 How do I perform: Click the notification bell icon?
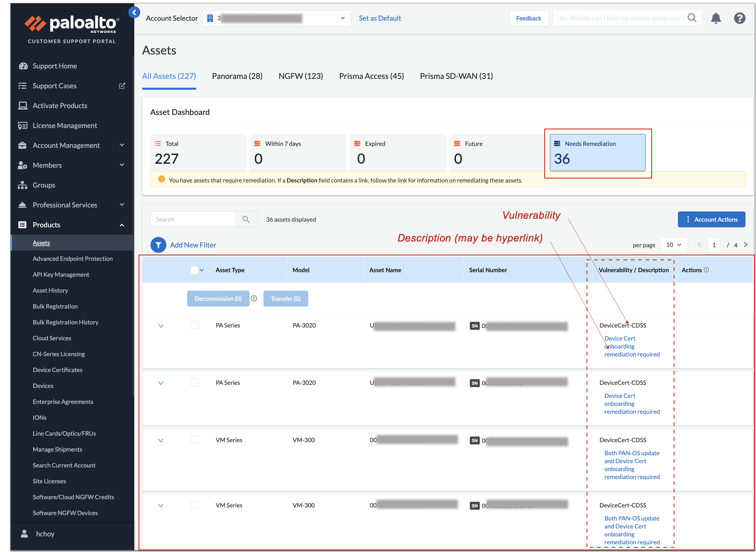point(716,18)
